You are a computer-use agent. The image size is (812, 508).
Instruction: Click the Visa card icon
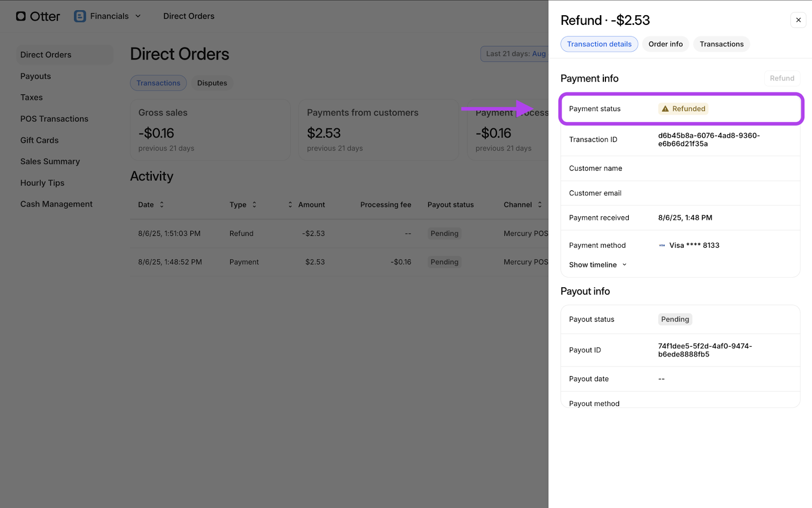[x=662, y=245]
